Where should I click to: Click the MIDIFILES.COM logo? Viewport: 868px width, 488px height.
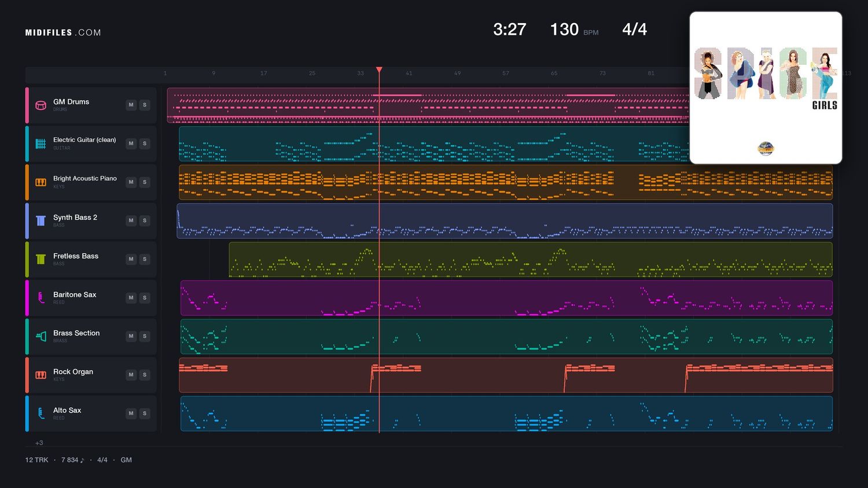point(63,33)
